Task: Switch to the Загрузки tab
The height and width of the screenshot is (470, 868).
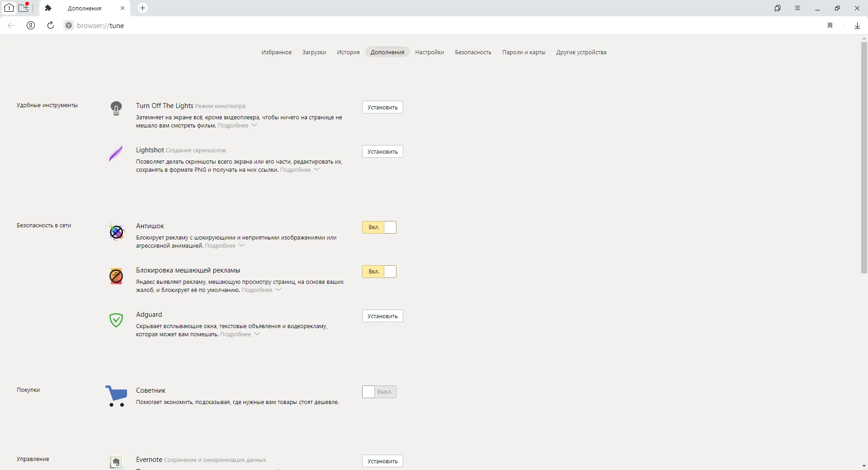Action: pyautogui.click(x=314, y=52)
